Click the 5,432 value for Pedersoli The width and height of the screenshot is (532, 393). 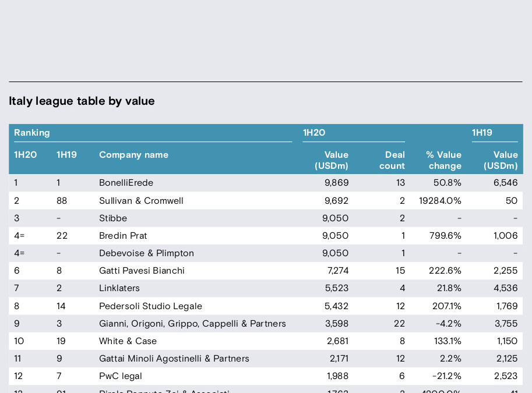coord(337,306)
